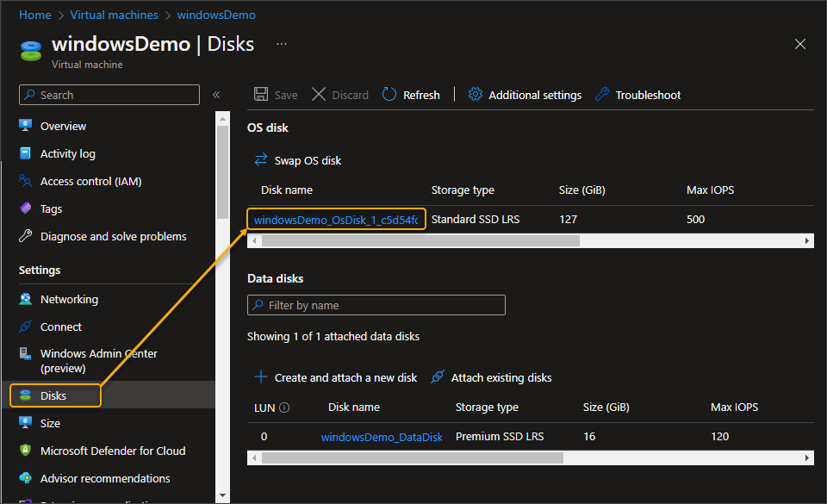Viewport: 827px width, 504px height.
Task: Click the Save disk icon
Action: [260, 95]
